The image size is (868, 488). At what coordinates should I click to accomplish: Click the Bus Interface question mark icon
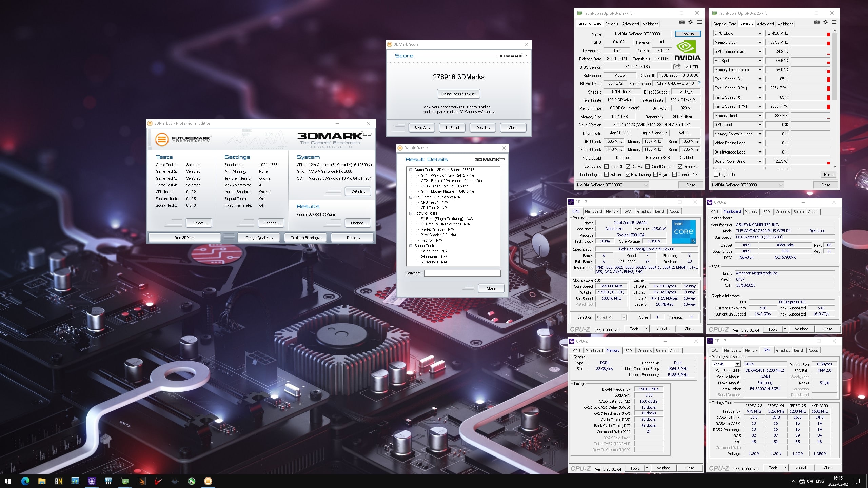(699, 83)
